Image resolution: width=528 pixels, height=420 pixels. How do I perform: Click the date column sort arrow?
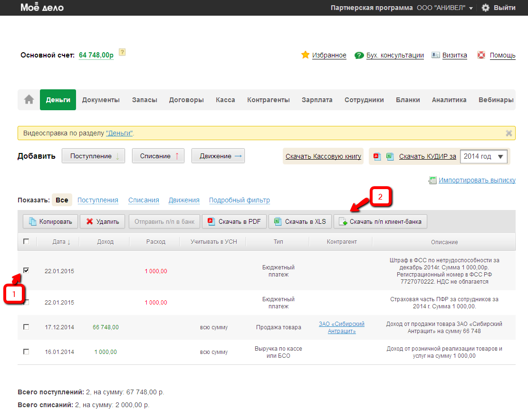(x=69, y=242)
